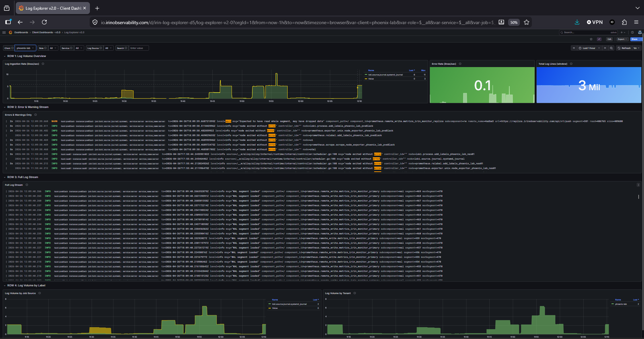Open the Grafana side navigation hamburger menu
644x339 pixels.
point(4,33)
